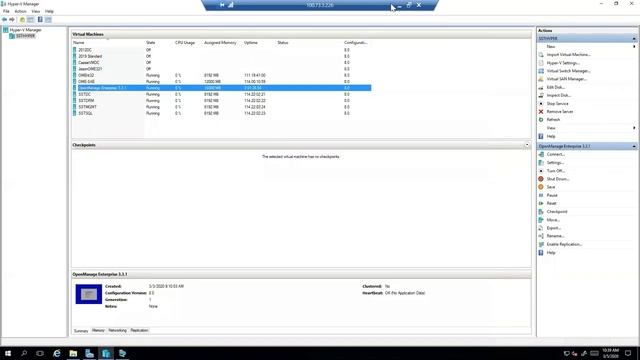Sort by the Status column header

(283, 42)
